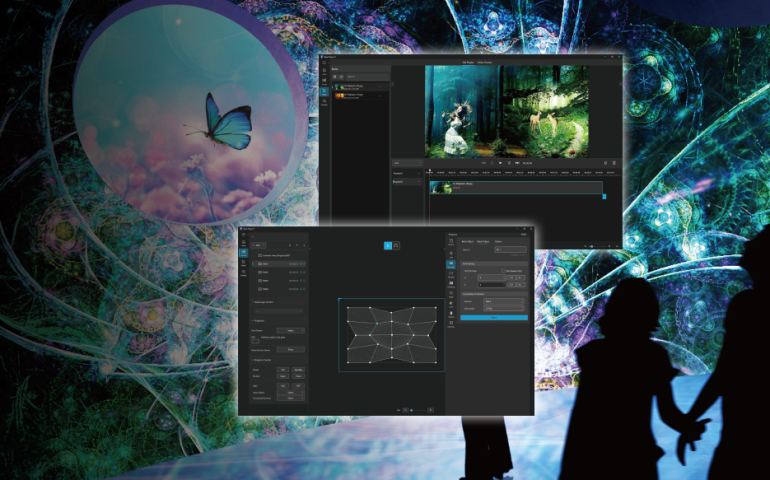Open the Basic Adjust tab
The width and height of the screenshot is (770, 480).
coord(468,241)
